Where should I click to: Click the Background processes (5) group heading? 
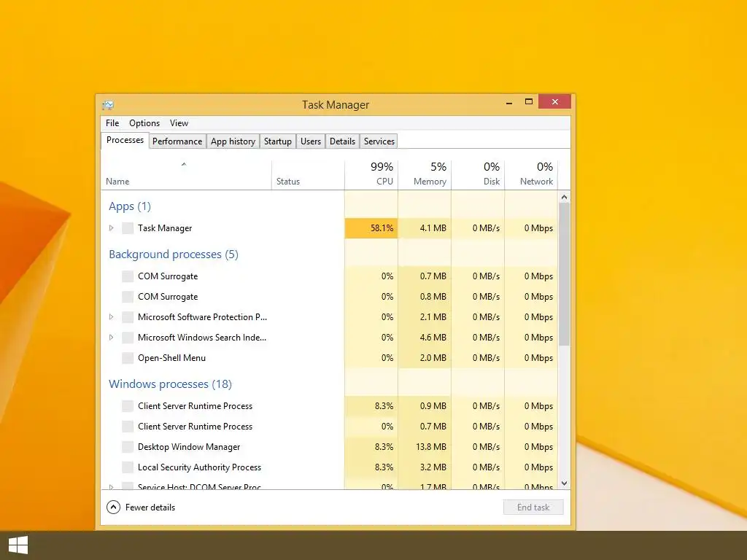tap(174, 254)
